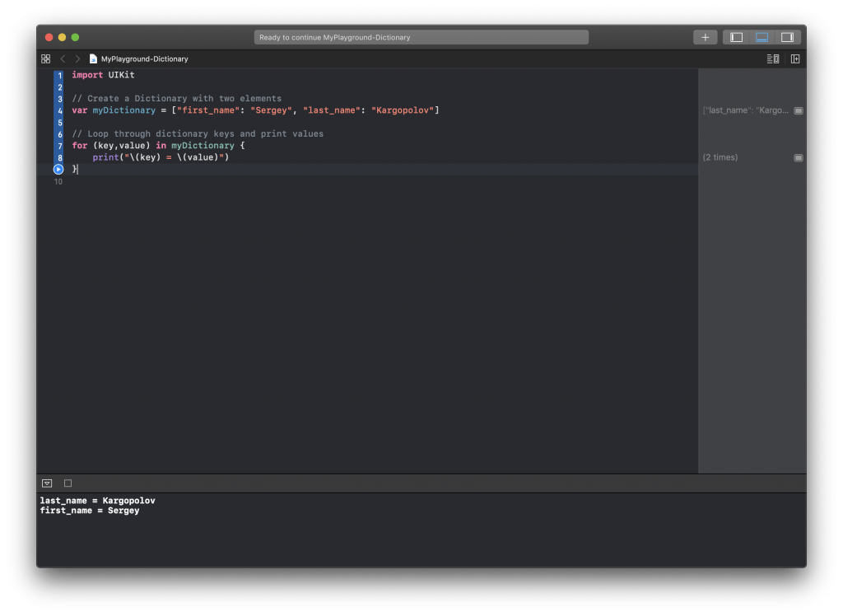This screenshot has height=616, width=843.
Task: Minimize the window with yellow button
Action: click(x=62, y=37)
